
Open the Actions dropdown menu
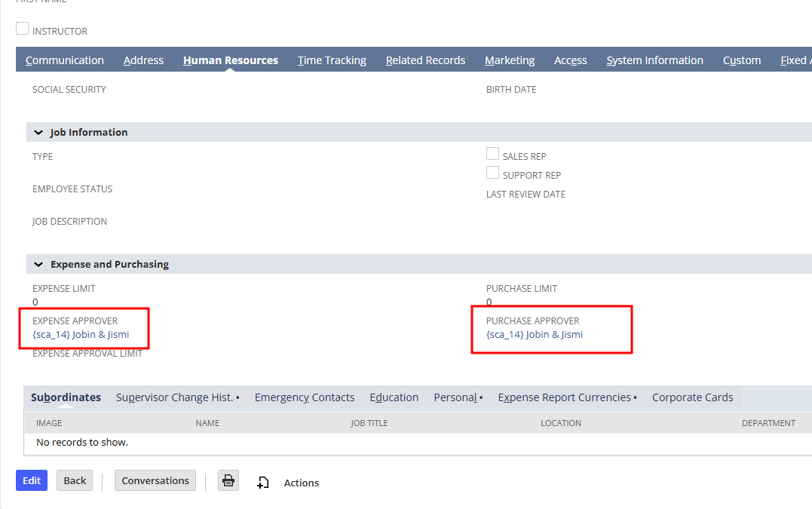(x=301, y=483)
